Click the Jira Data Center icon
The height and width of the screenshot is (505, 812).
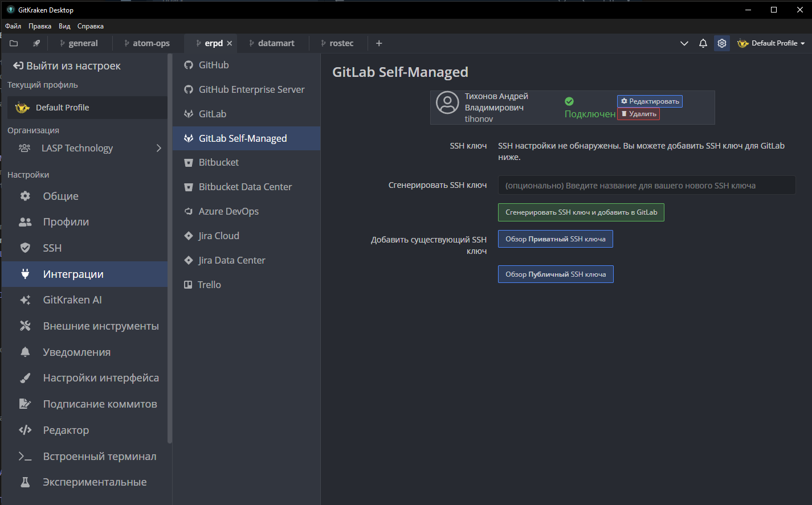tap(189, 260)
